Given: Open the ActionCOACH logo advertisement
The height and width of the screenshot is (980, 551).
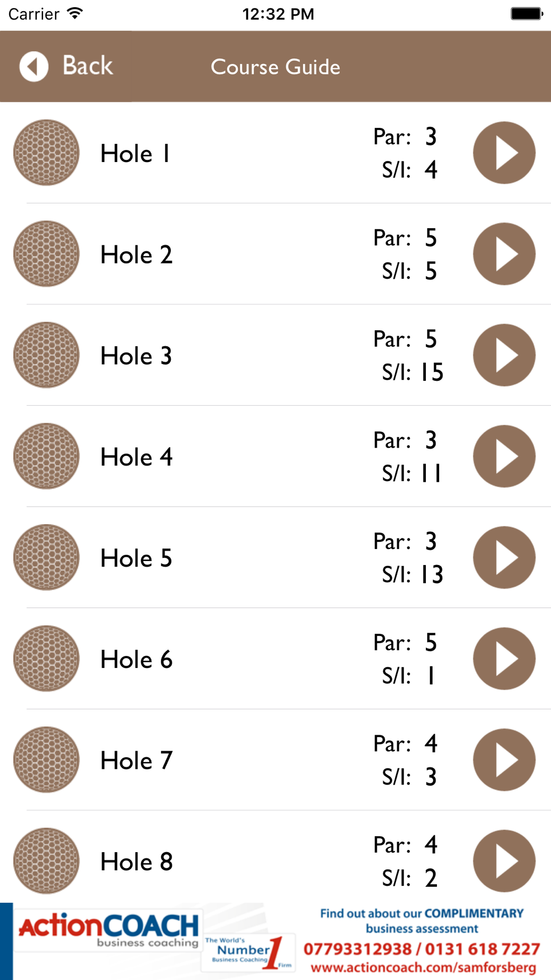Looking at the screenshot, I should click(x=109, y=929).
